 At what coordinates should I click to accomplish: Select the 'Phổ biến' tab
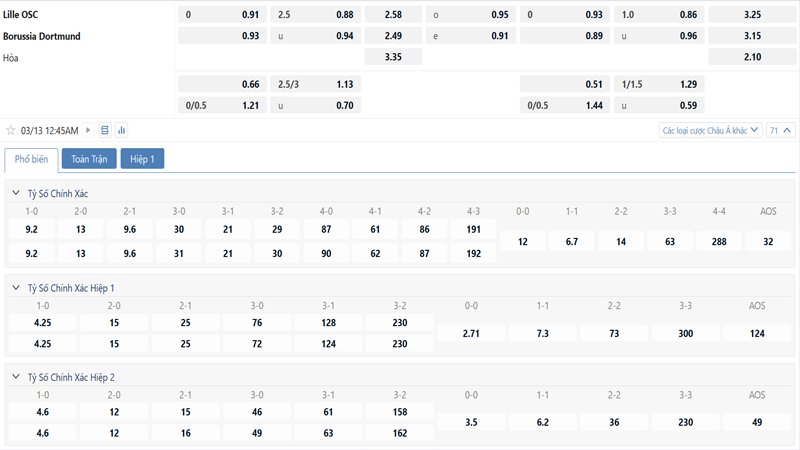pos(31,158)
